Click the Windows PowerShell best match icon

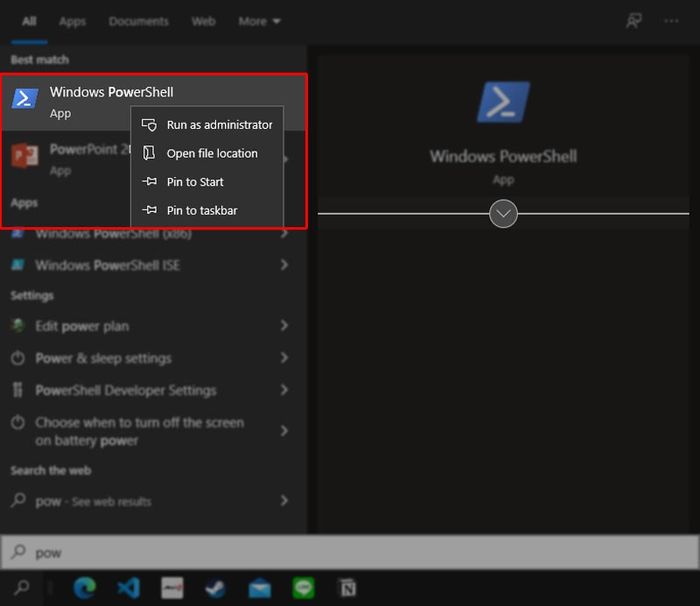tap(25, 99)
